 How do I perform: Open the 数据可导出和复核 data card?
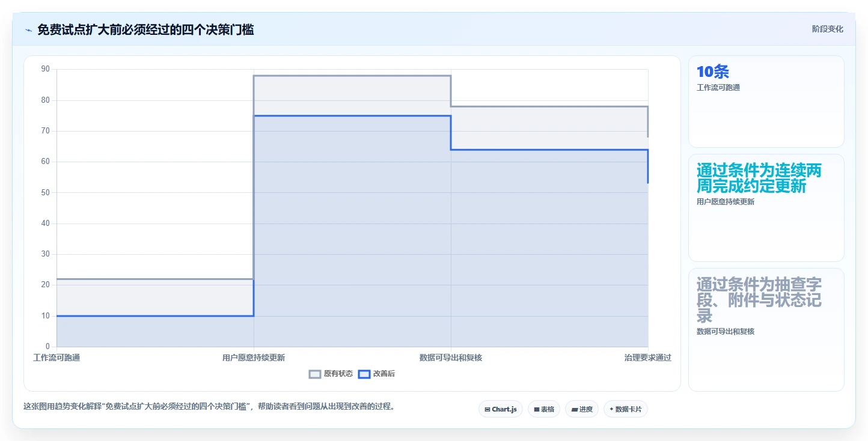pyautogui.click(x=766, y=329)
